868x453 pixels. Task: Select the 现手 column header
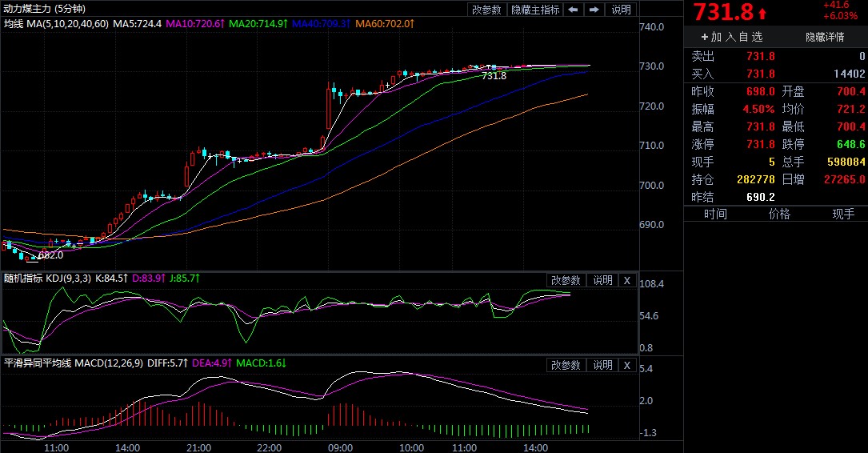click(843, 214)
